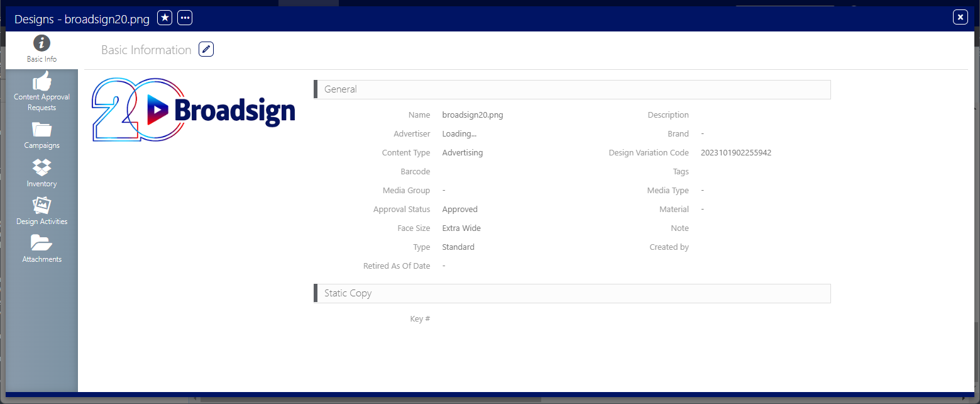Show the Design Activities section
This screenshot has width=980, height=404.
coord(41,211)
